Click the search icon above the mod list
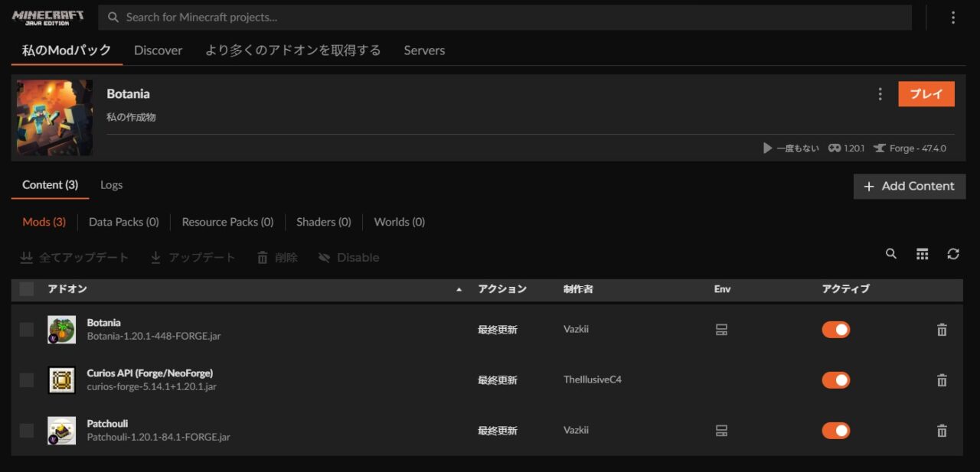This screenshot has height=472, width=980. [891, 254]
